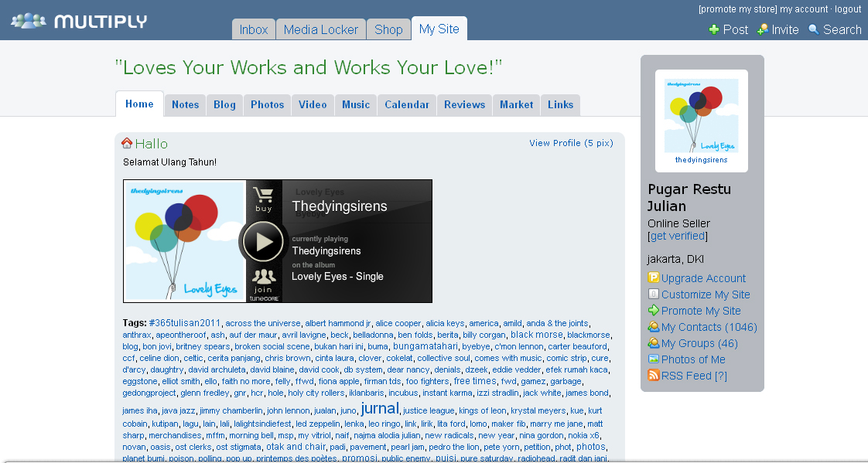The height and width of the screenshot is (463, 868).
Task: Click the get verified link
Action: [x=677, y=236]
